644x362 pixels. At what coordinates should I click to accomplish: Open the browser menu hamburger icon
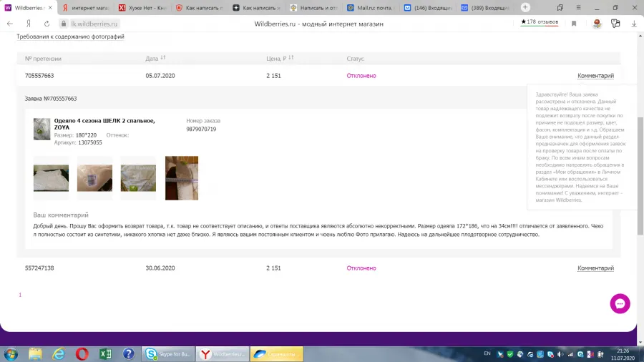(578, 7)
